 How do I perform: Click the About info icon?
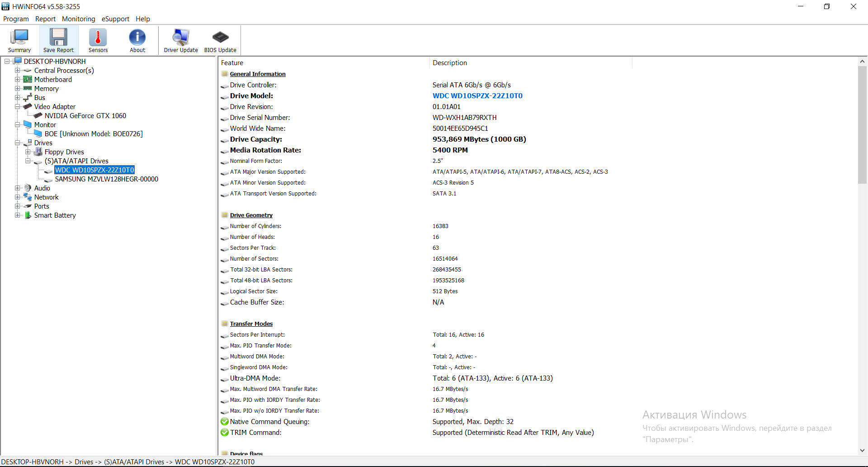[137, 37]
